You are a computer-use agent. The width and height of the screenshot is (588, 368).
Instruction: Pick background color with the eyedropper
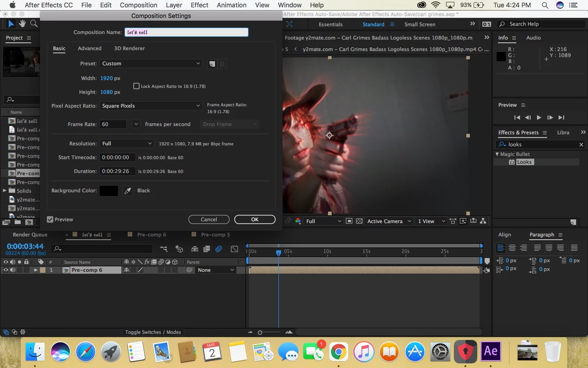128,190
